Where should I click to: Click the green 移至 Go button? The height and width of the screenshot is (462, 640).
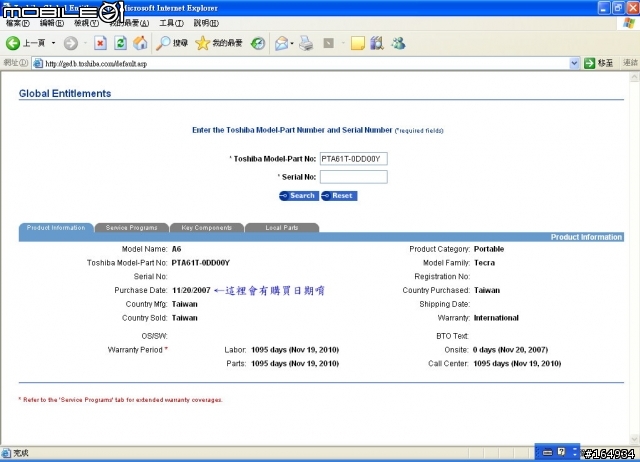(x=599, y=63)
